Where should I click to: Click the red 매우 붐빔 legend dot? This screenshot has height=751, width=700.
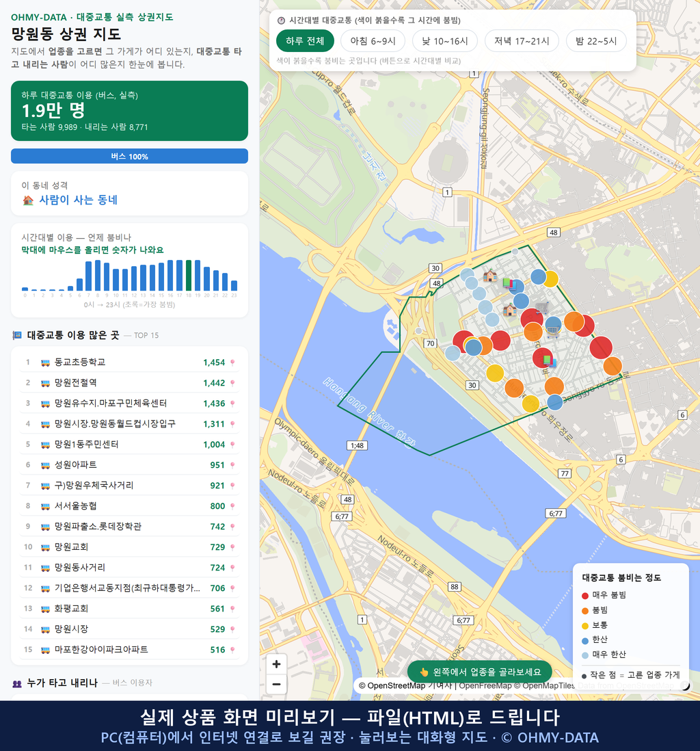[584, 595]
